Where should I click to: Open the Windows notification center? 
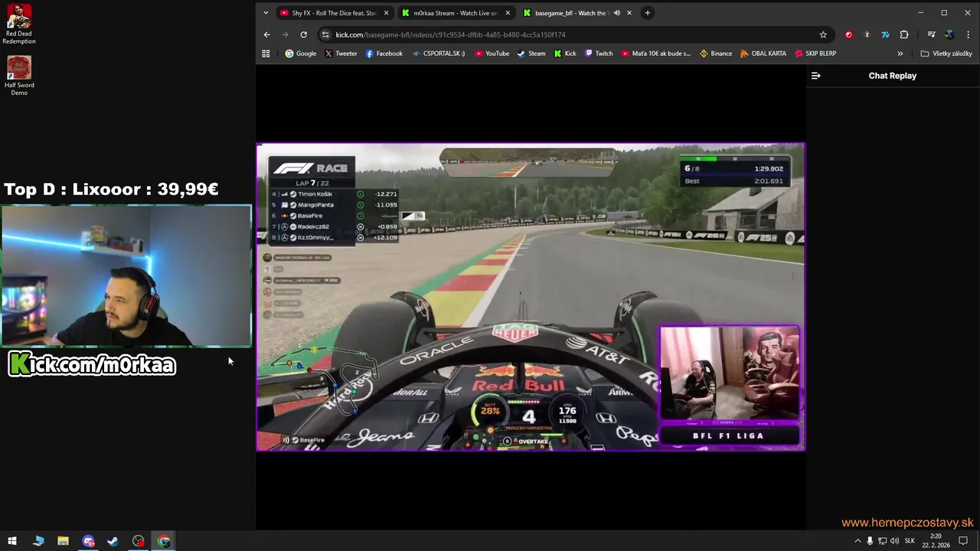(964, 541)
